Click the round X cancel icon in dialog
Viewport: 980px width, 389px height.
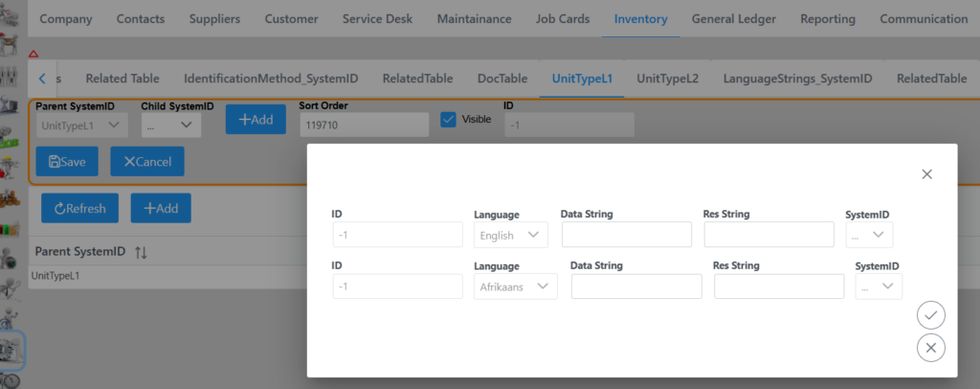pyautogui.click(x=930, y=347)
